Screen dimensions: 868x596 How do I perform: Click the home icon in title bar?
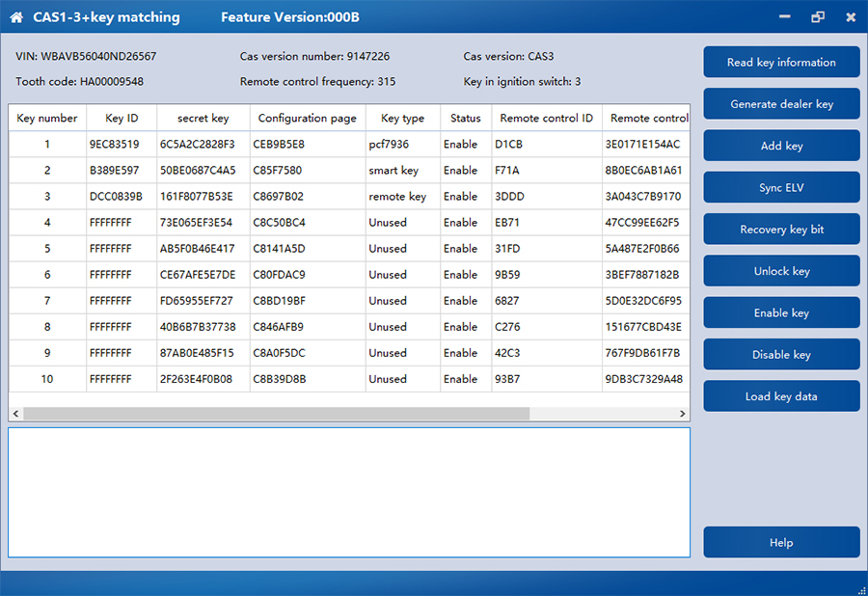coord(16,17)
